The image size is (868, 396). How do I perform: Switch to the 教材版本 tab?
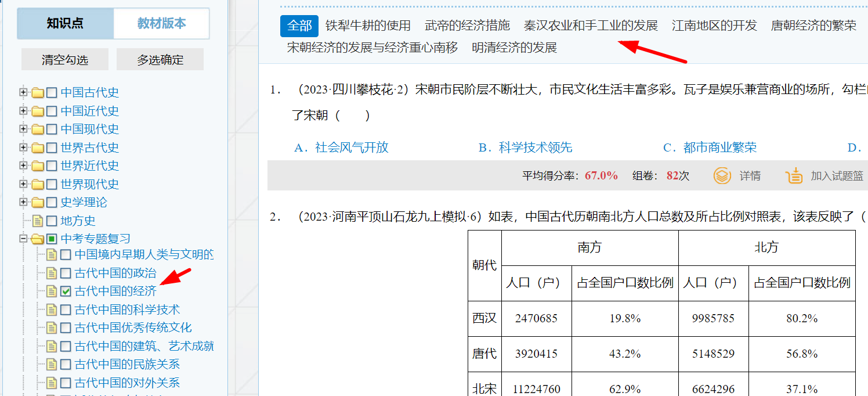(161, 24)
